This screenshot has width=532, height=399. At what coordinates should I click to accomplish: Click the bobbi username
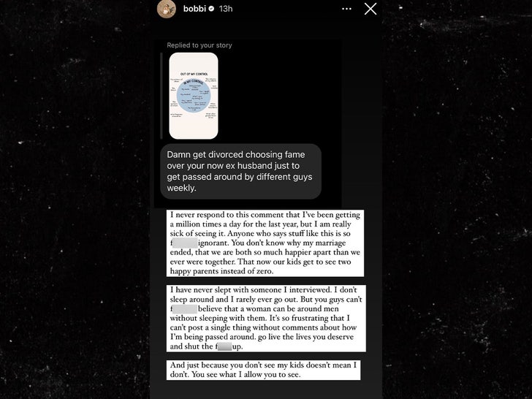coord(194,9)
